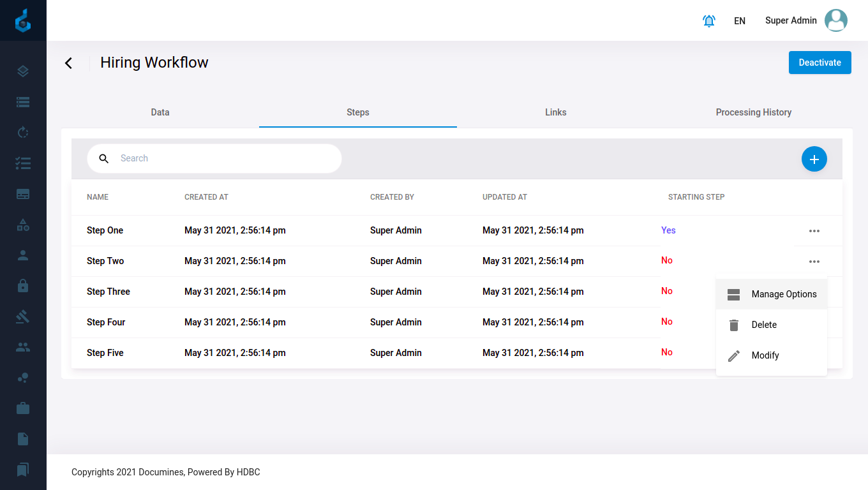Image resolution: width=868 pixels, height=490 pixels.
Task: Click the notification bell icon
Action: [x=708, y=21]
